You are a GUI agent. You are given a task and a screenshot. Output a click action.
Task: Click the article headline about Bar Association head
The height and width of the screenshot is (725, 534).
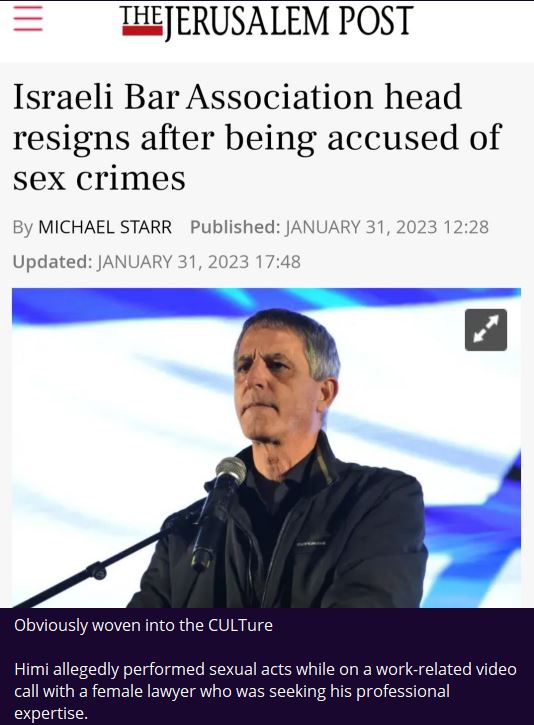click(x=257, y=137)
